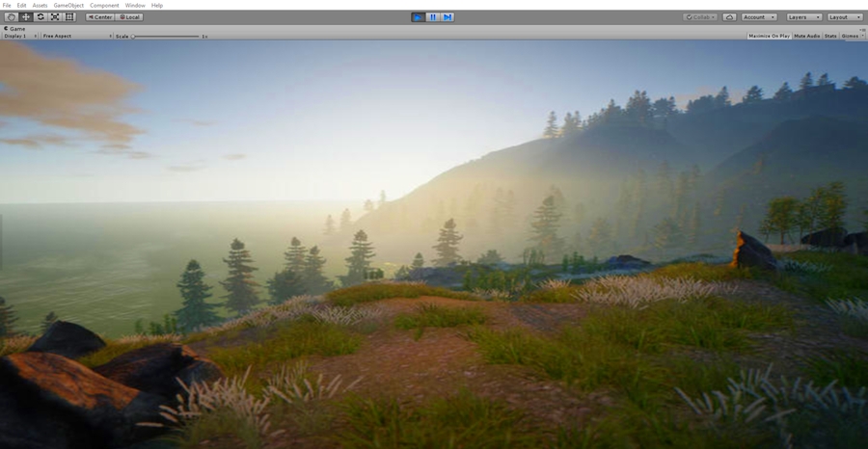Select the Rotate tool
The width and height of the screenshot is (868, 449).
[x=41, y=17]
